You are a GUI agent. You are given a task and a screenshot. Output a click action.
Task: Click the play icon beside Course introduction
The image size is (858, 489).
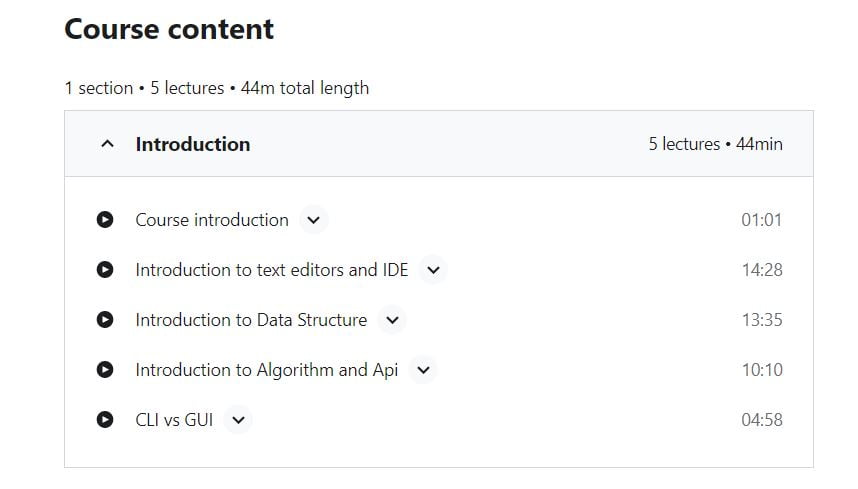(x=105, y=220)
